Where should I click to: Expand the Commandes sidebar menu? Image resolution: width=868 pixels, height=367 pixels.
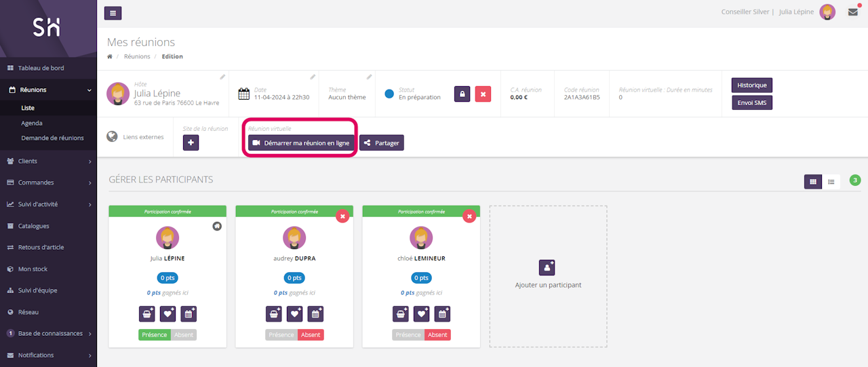click(47, 182)
